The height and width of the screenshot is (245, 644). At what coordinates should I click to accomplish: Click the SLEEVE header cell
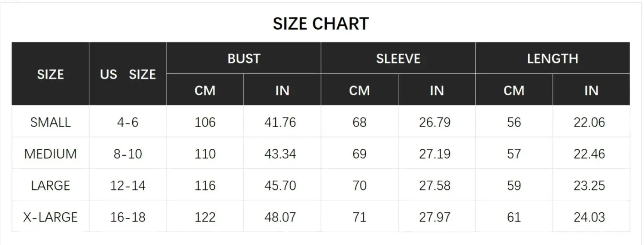pyautogui.click(x=398, y=58)
